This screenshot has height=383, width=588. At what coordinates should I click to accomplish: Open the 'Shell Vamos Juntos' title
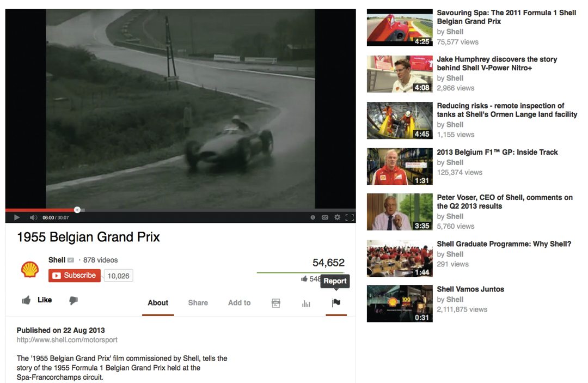[x=470, y=289]
